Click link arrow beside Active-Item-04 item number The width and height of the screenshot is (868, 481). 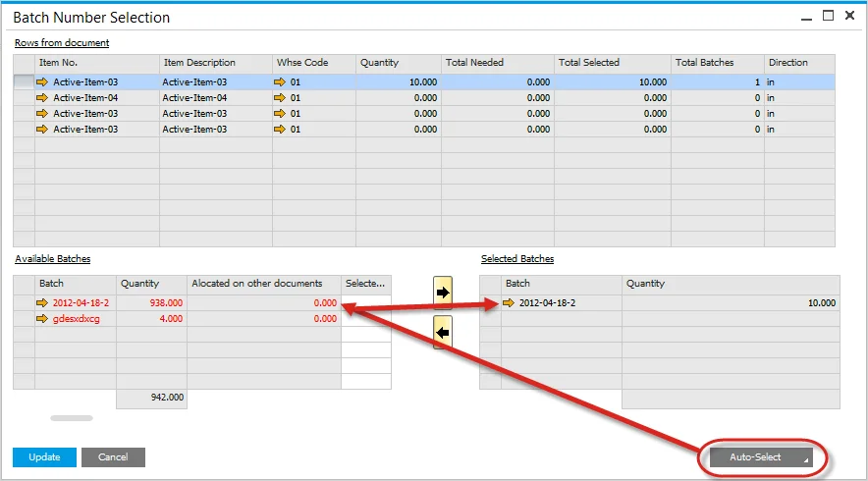tap(42, 98)
